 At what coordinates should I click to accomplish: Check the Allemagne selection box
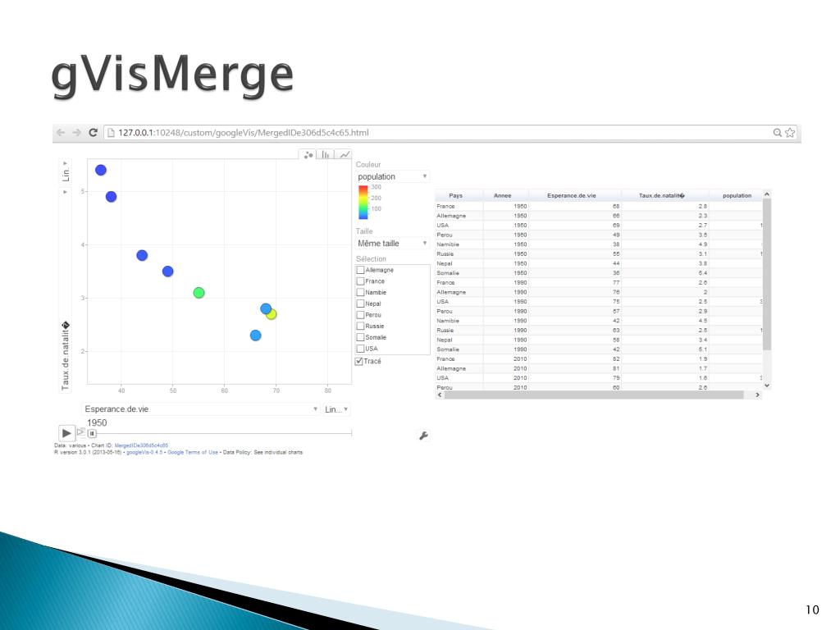coord(361,270)
